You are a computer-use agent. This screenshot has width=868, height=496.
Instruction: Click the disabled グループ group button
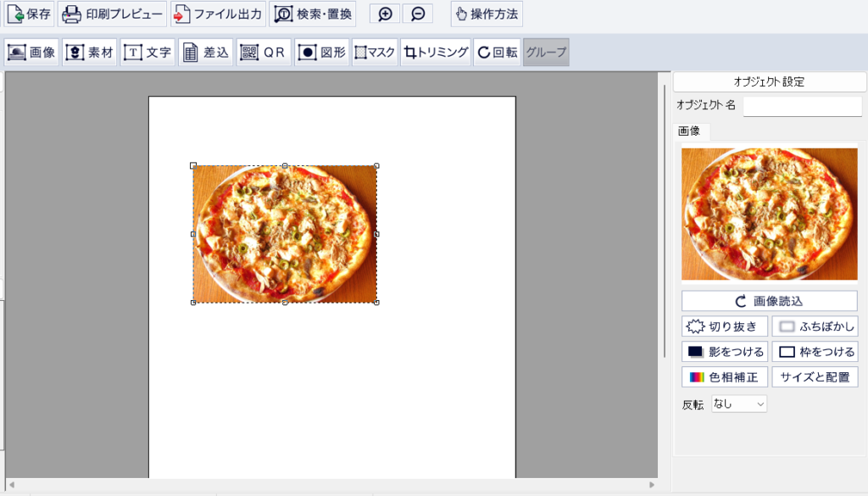coord(547,52)
